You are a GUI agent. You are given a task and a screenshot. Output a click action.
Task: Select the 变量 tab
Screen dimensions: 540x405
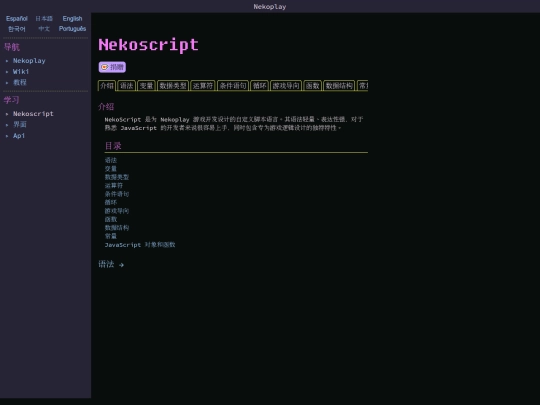(x=146, y=85)
